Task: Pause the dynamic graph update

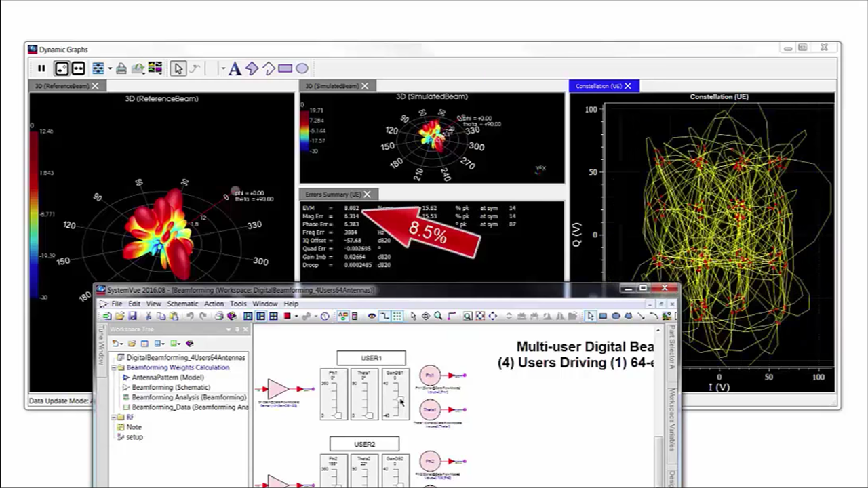Action: 41,68
